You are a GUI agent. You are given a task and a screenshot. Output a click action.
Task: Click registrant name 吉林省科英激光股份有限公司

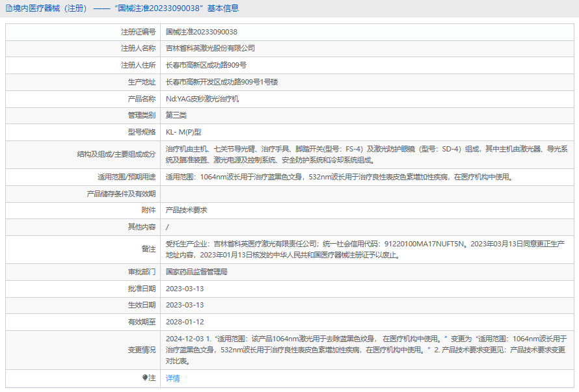210,48
